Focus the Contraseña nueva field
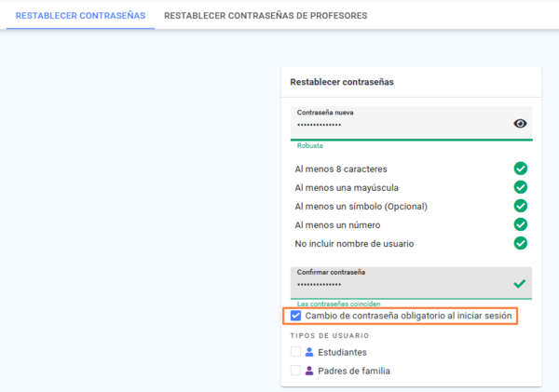The height and width of the screenshot is (392, 559). coord(412,123)
